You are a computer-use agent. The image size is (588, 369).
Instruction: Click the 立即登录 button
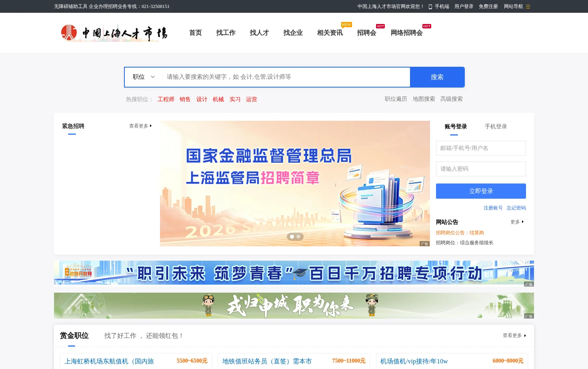[x=481, y=191]
